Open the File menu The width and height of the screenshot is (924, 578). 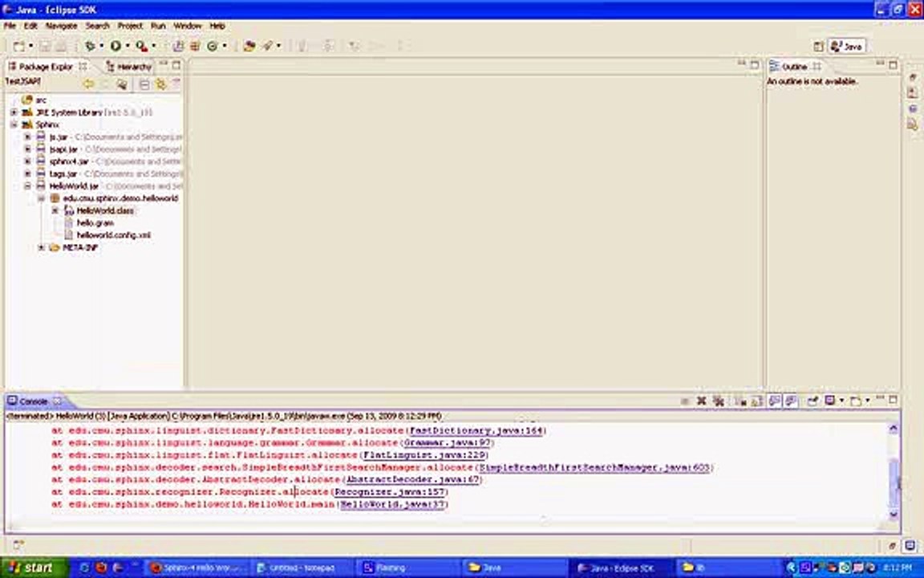click(10, 26)
